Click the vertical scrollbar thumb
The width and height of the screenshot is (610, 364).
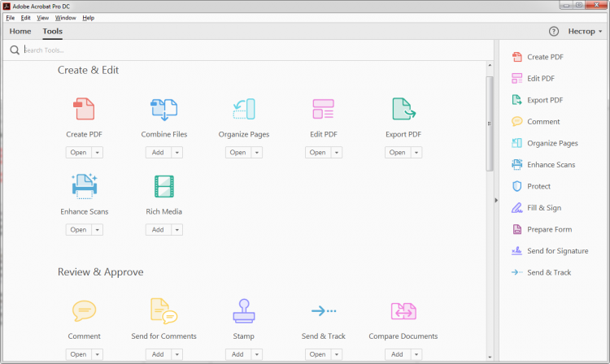(x=490, y=123)
